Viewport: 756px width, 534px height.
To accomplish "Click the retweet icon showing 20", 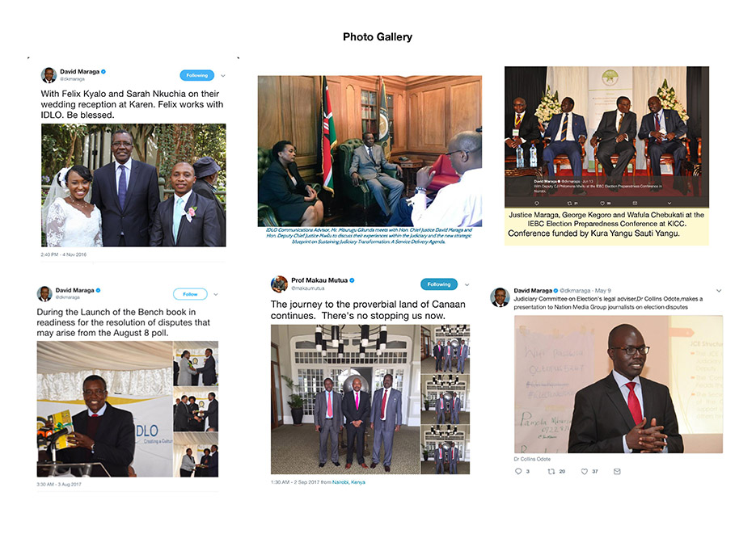I will 551,472.
